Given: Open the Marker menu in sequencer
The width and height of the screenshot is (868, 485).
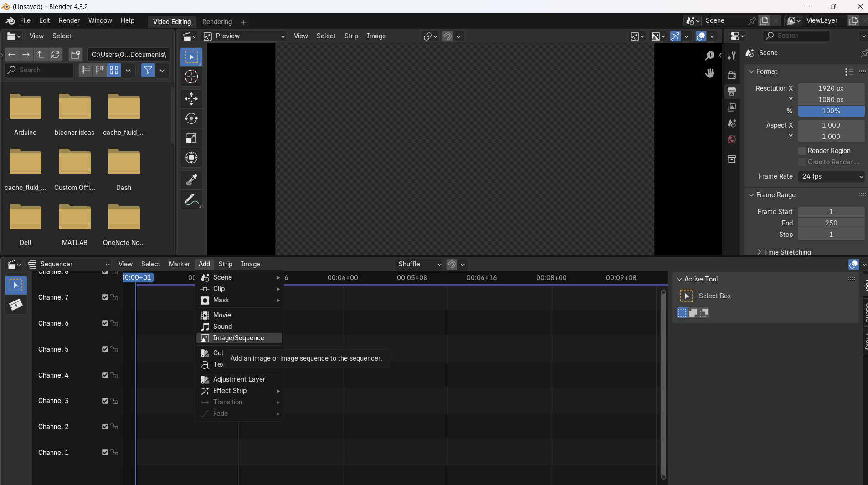Looking at the screenshot, I should tap(179, 264).
